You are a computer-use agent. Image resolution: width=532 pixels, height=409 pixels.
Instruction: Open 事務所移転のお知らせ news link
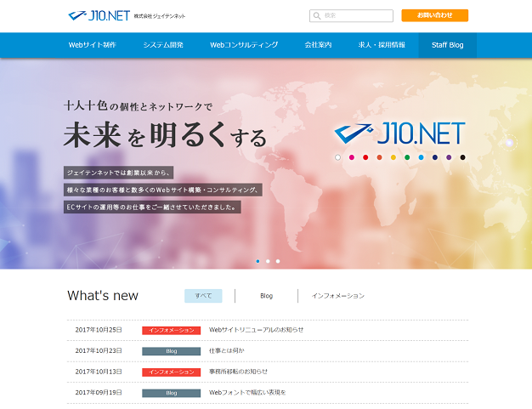pyautogui.click(x=238, y=372)
